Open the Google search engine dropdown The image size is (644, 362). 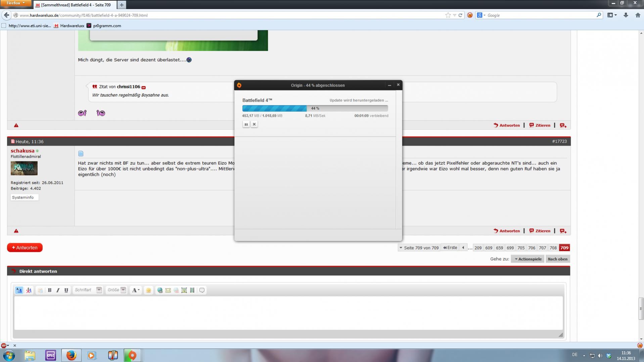481,15
